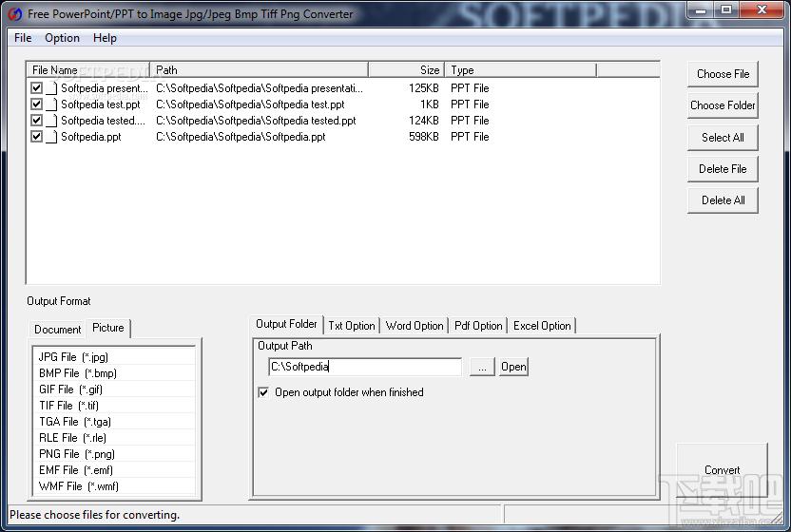Viewport: 791px width, 532px height.
Task: Minimize the converter window
Action: (x=702, y=9)
